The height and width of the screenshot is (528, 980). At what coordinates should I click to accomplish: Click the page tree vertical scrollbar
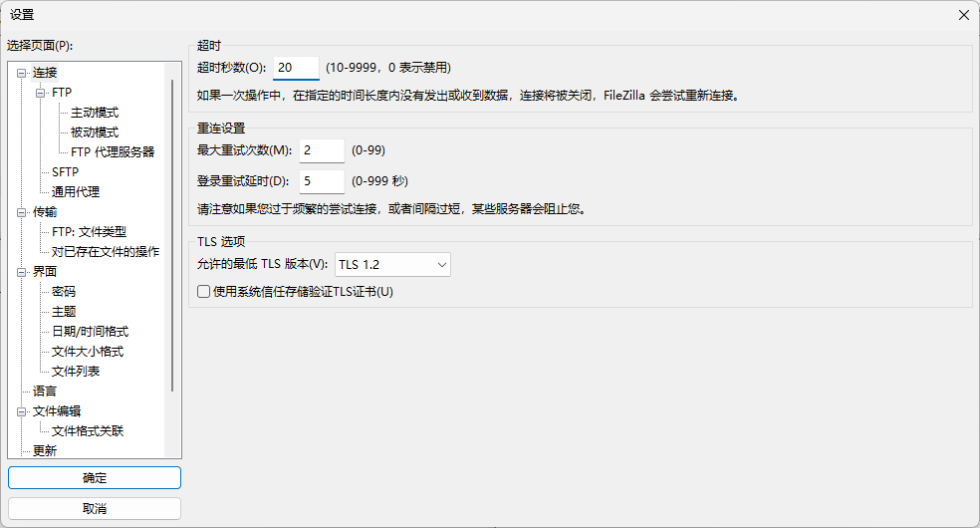tap(172, 235)
